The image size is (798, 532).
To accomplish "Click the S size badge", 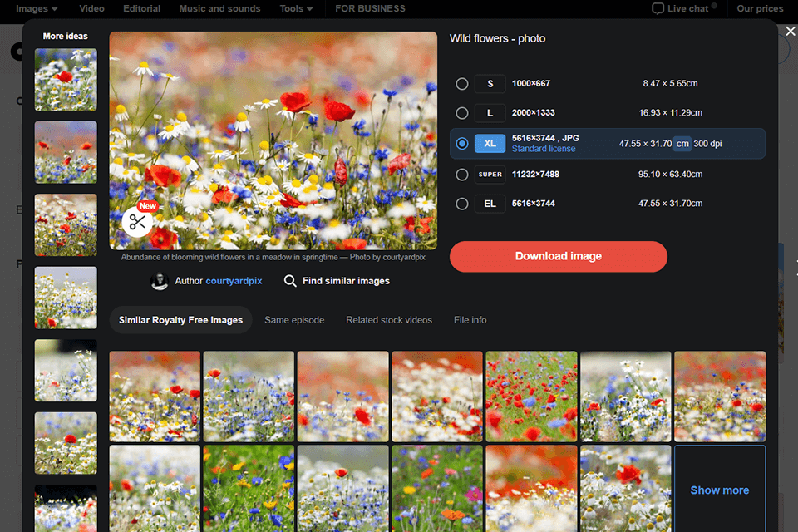I will click(490, 83).
